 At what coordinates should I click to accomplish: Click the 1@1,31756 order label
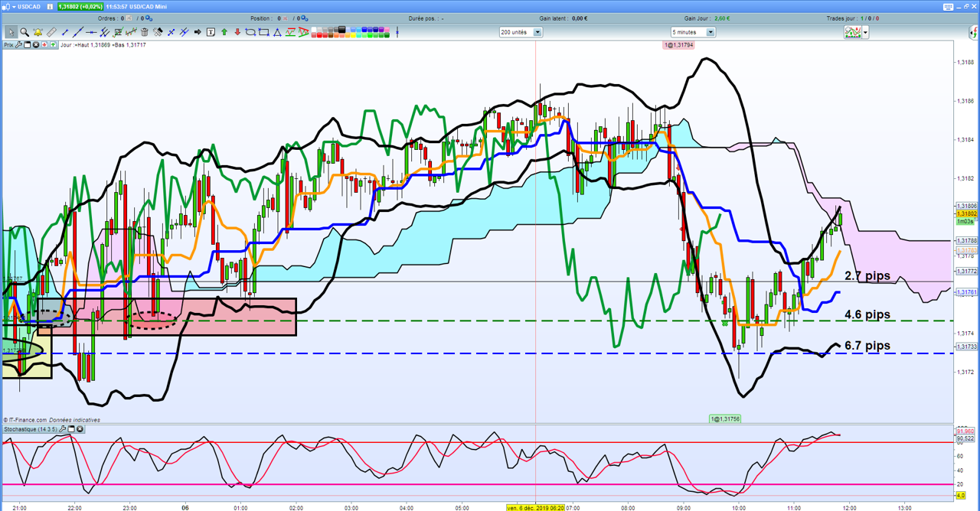725,419
